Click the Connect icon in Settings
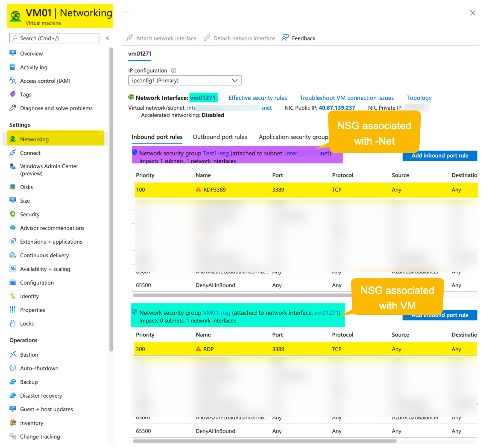This screenshot has height=448, width=486. tap(13, 153)
